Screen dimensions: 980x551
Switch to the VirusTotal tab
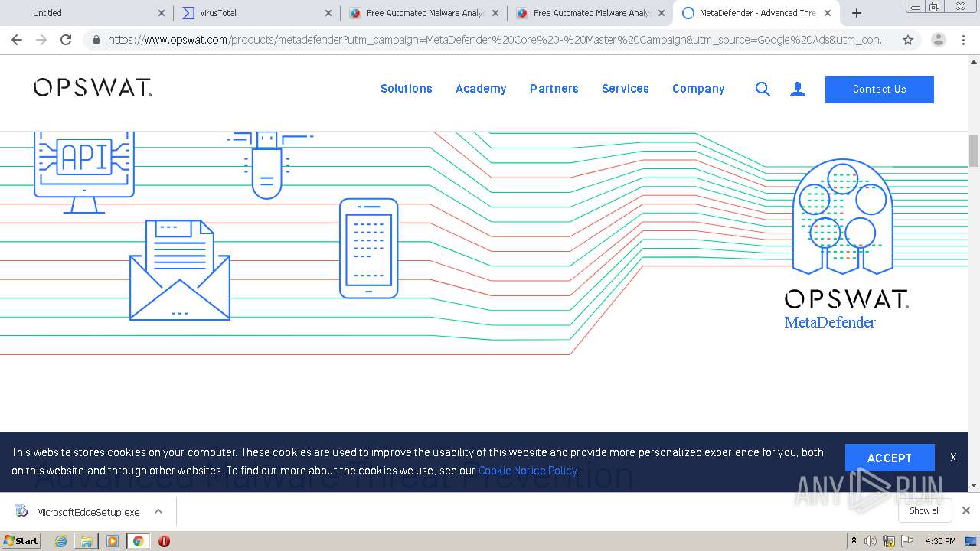point(256,13)
